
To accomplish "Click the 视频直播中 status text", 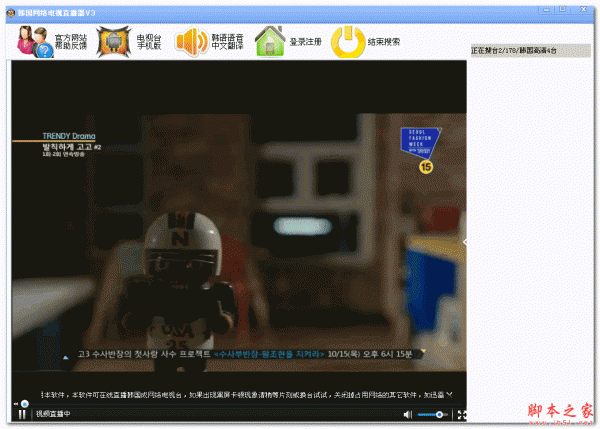I will pyautogui.click(x=53, y=414).
